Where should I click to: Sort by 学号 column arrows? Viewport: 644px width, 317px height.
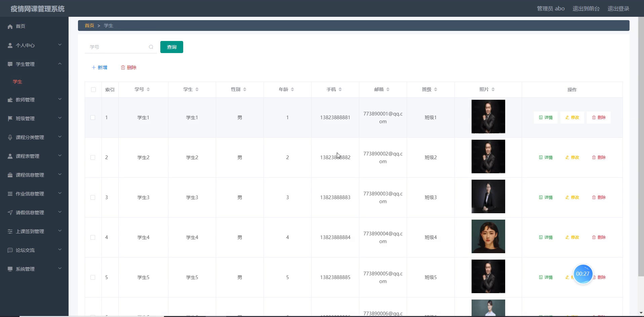coord(148,89)
